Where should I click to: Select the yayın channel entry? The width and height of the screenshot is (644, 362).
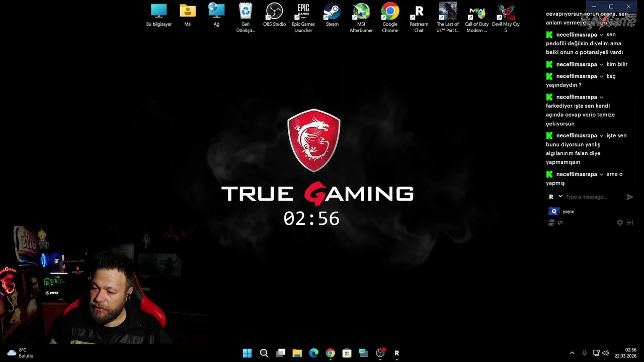coord(561,211)
